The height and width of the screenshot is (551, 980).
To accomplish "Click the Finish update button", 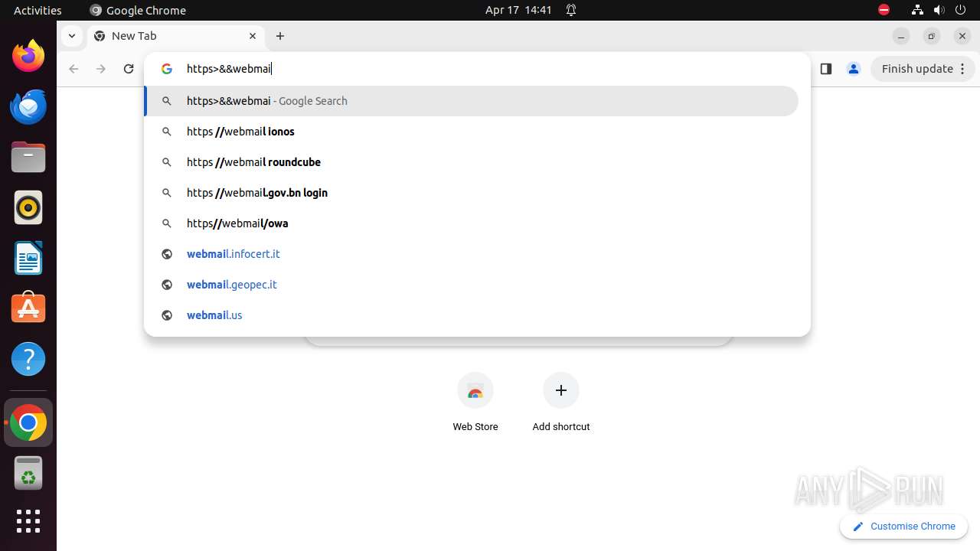I will [x=924, y=69].
